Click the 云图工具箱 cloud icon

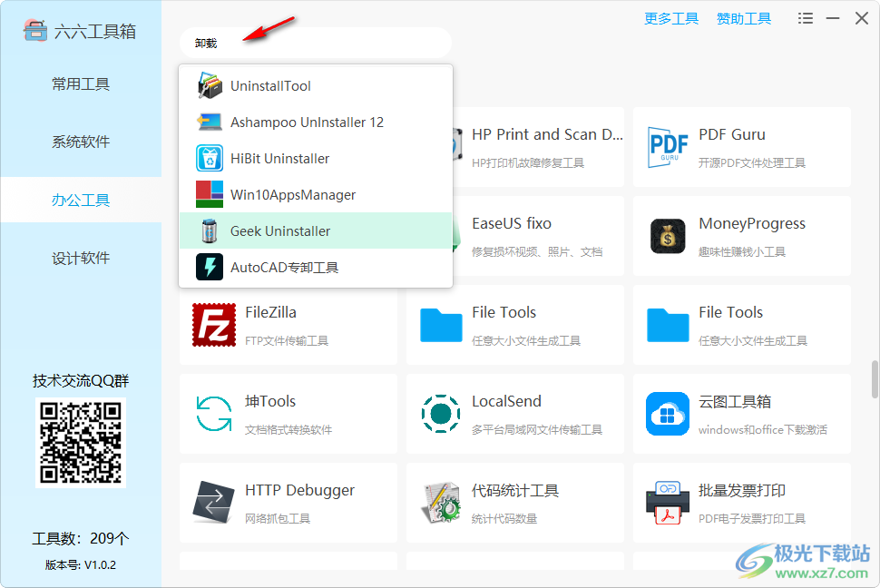click(x=668, y=414)
